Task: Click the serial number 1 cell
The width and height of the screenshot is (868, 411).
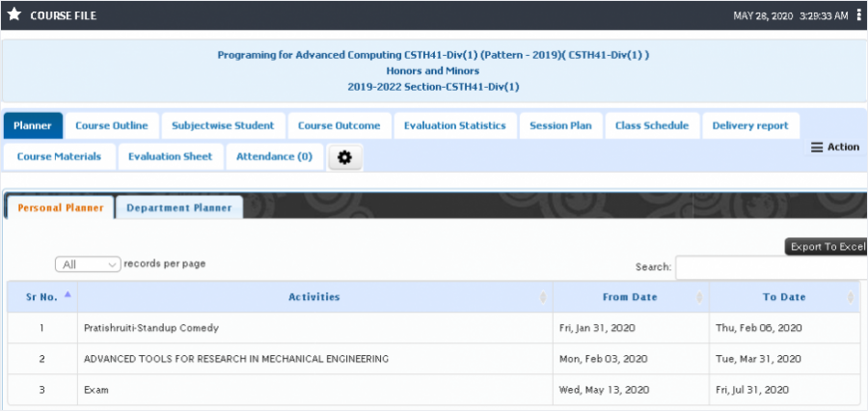Action: (42, 328)
